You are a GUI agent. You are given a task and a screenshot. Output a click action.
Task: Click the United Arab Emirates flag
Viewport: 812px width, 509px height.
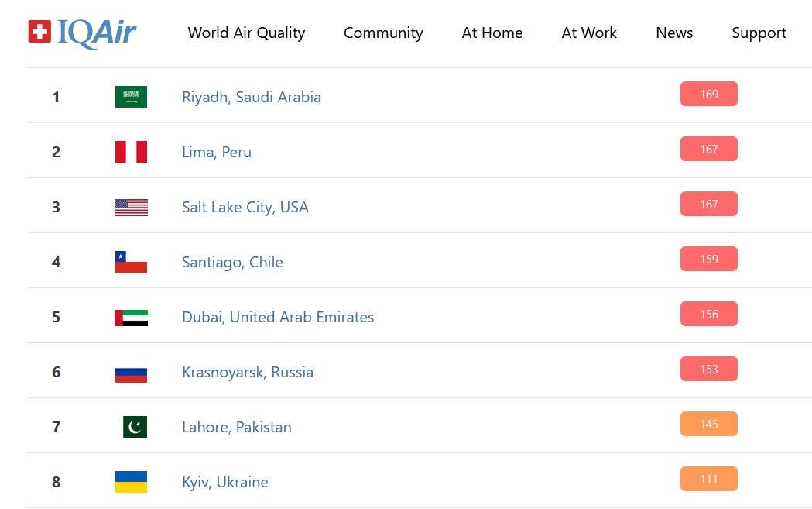click(x=131, y=317)
